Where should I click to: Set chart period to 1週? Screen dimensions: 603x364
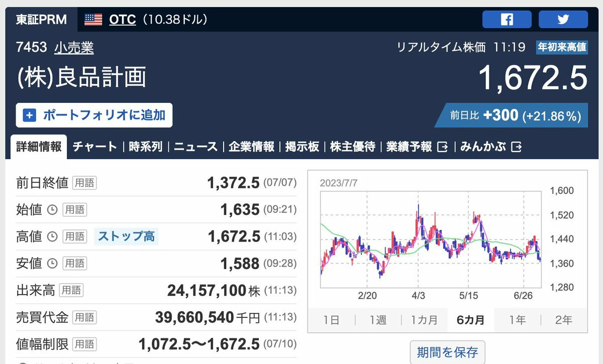378,320
